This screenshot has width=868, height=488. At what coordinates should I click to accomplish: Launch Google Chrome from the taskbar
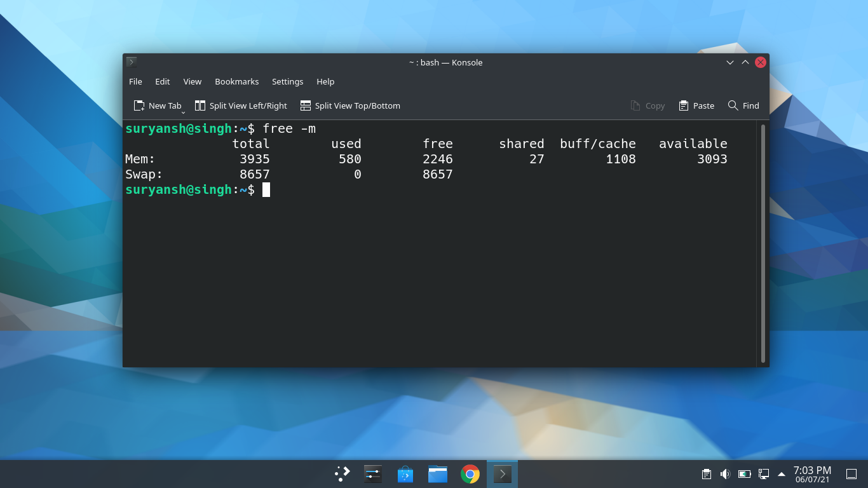tap(470, 473)
